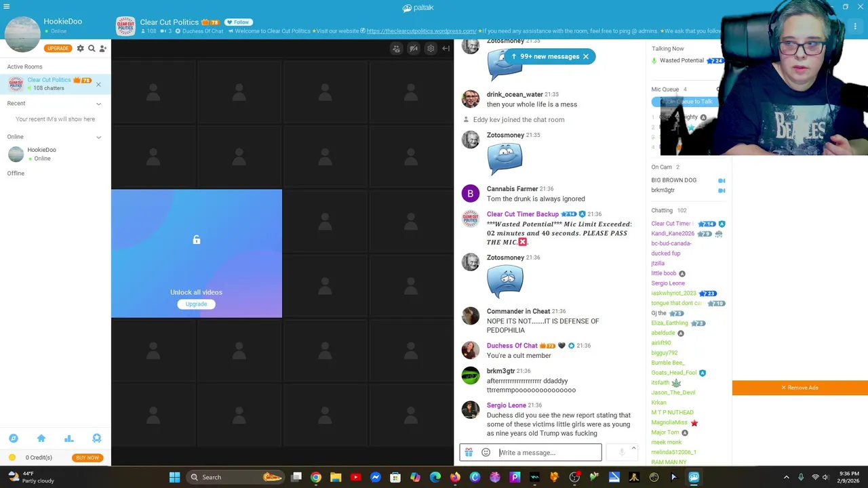This screenshot has height=488, width=868.
Task: Open video settings gear above the video grid
Action: coord(431,49)
